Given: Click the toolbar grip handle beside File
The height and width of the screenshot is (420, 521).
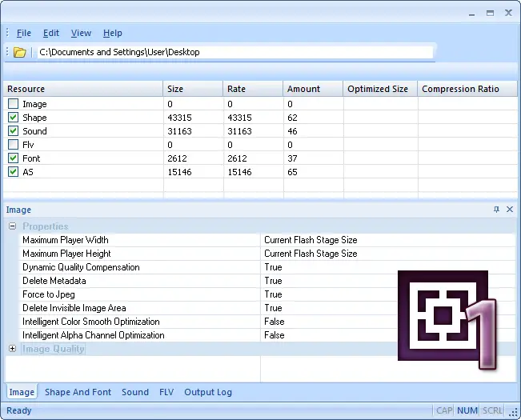Looking at the screenshot, I should 7,33.
